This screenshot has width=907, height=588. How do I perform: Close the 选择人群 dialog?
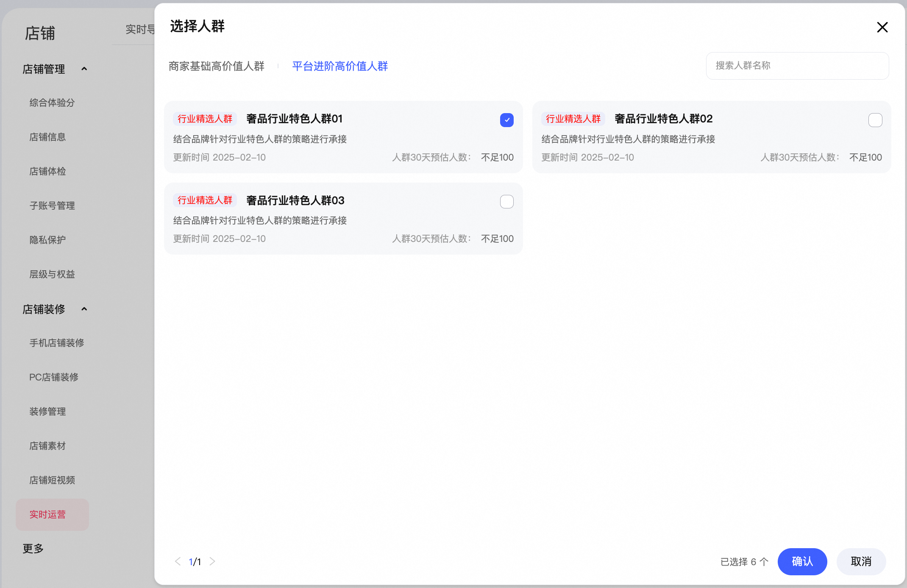[x=882, y=27]
